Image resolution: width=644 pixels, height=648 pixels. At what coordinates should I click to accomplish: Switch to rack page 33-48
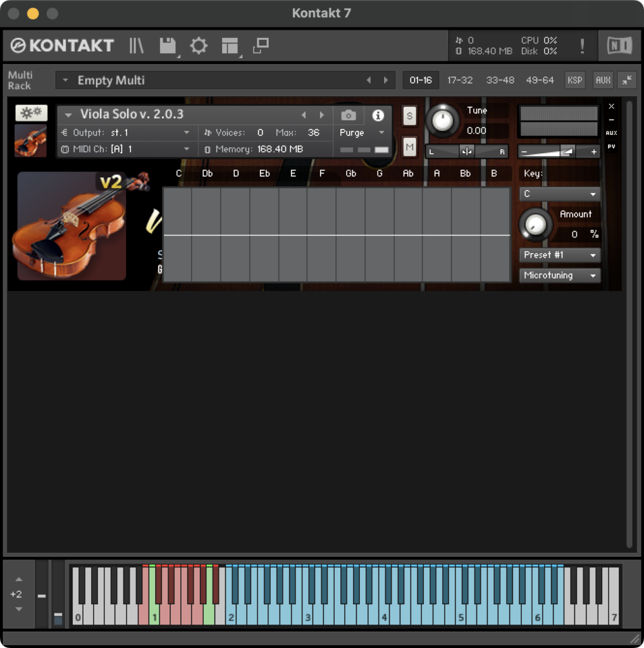pos(500,80)
